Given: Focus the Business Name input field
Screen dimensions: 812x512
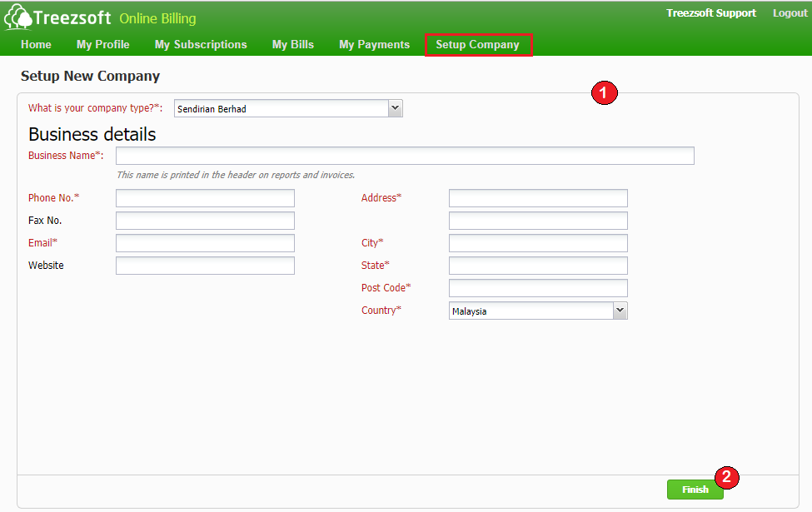Looking at the screenshot, I should [405, 156].
